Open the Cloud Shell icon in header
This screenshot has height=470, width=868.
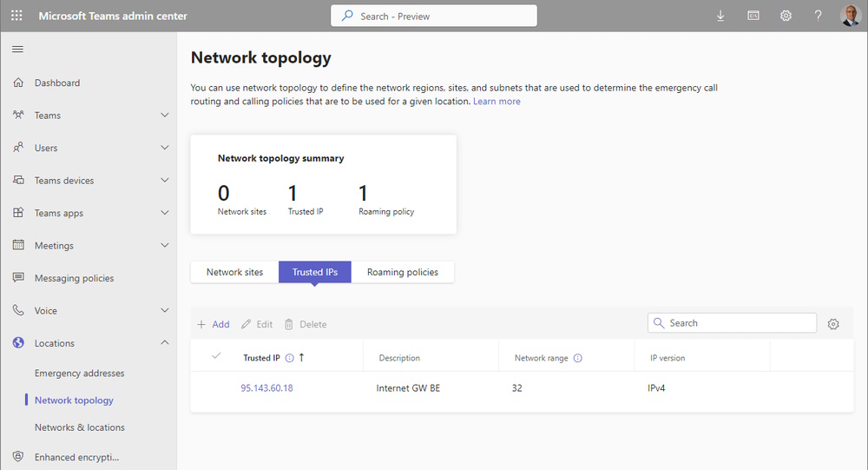(753, 17)
